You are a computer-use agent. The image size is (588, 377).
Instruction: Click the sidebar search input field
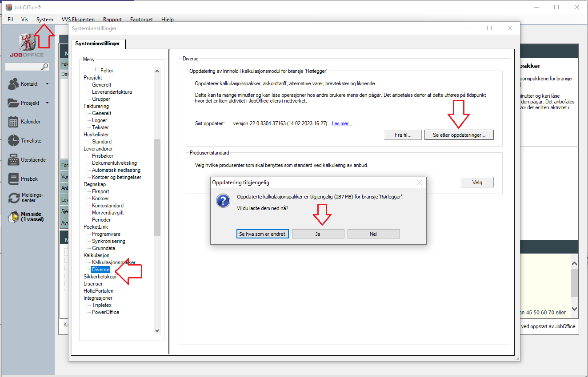tap(23, 67)
